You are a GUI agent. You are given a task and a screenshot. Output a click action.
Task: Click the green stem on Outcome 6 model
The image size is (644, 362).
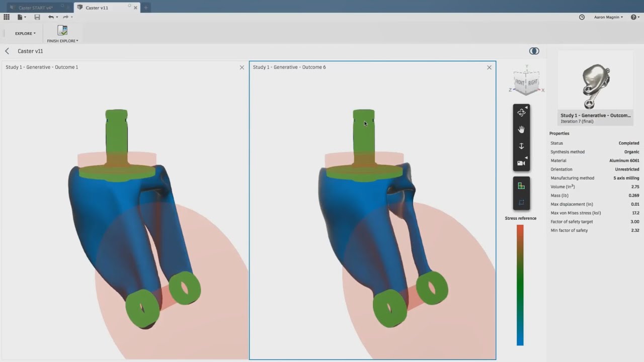[x=364, y=136]
